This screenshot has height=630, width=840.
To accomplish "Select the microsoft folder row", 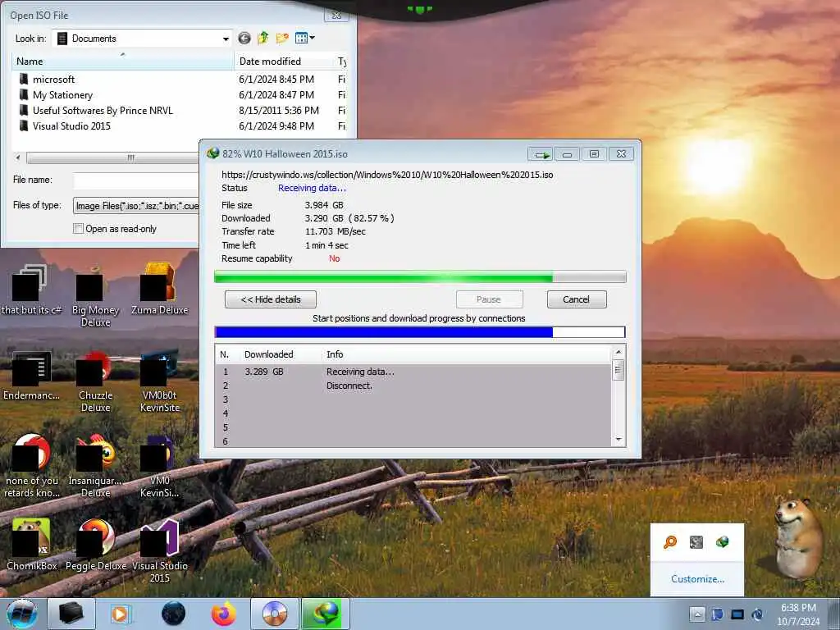I will coord(179,80).
